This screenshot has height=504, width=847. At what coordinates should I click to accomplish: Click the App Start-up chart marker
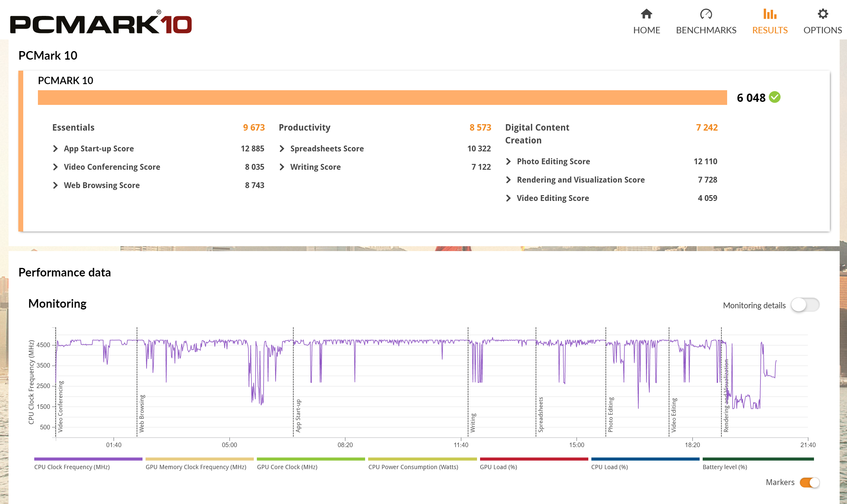tap(298, 415)
